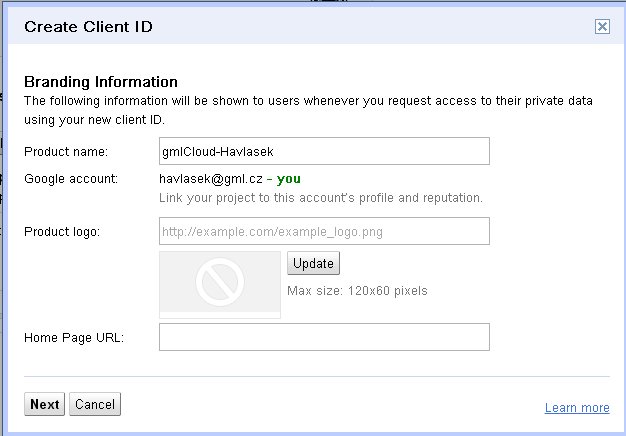The image size is (626, 436).
Task: Click the Next button
Action: coord(44,404)
